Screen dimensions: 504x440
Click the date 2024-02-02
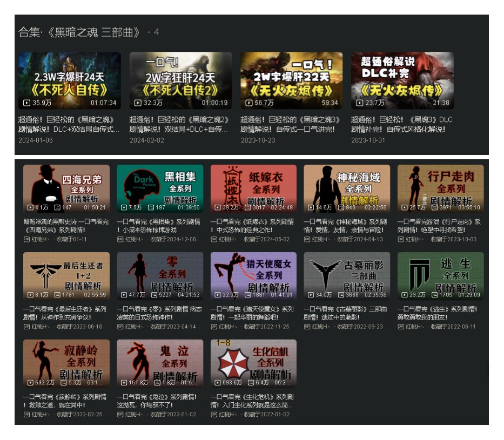[x=147, y=140]
